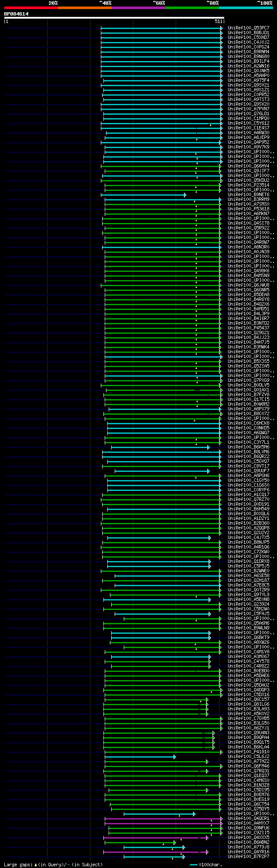Open hit UniRef100_A9TST3
The height and width of the screenshot is (868, 277).
(248, 100)
